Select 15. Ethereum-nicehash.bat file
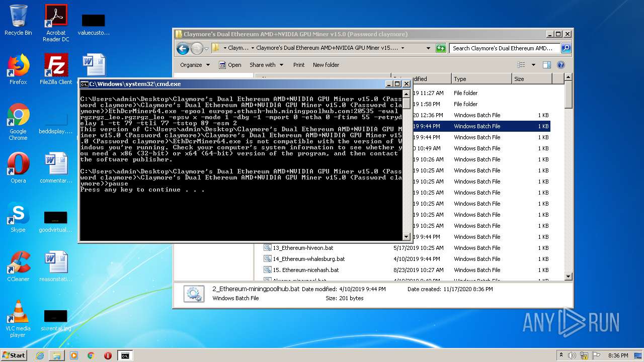644x362 pixels. 306,270
